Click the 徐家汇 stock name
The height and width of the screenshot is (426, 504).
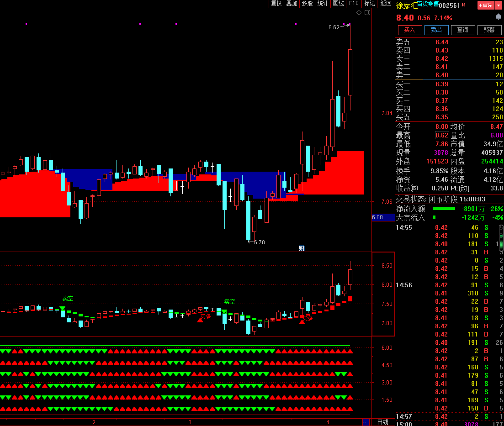coord(407,5)
